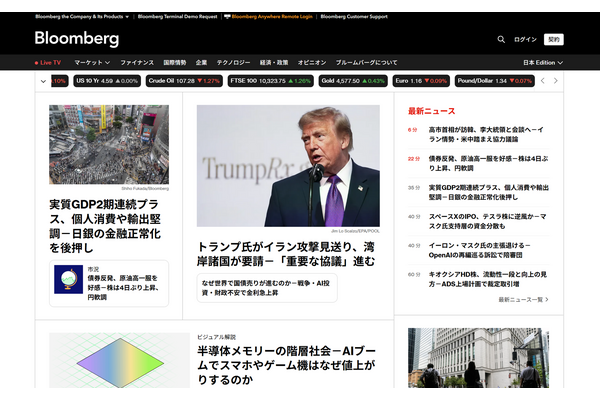This screenshot has height=400, width=600.
Task: Click the ログイン link
Action: pyautogui.click(x=525, y=39)
